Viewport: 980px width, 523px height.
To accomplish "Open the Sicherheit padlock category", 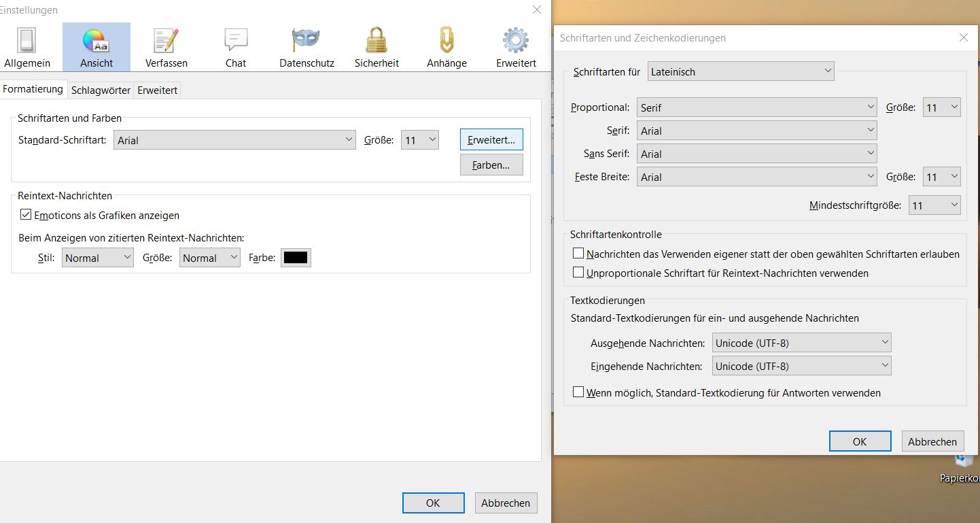I will pyautogui.click(x=376, y=48).
